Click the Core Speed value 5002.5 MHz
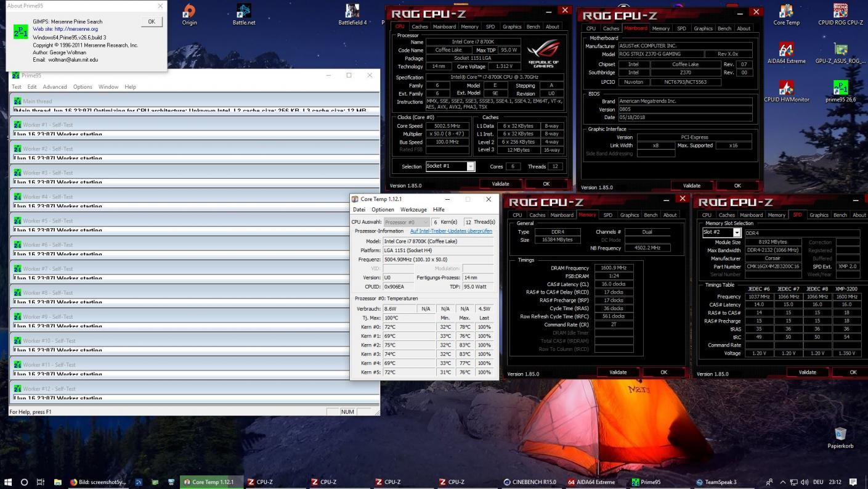 pyautogui.click(x=447, y=126)
